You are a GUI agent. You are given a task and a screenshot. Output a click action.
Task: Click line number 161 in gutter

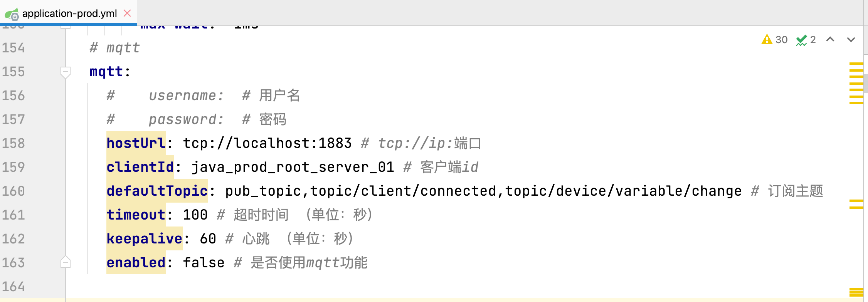point(13,215)
